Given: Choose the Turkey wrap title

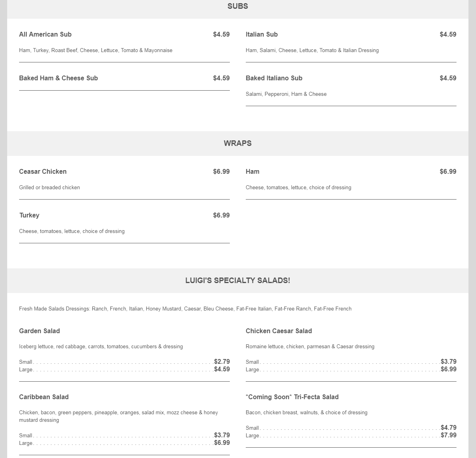Looking at the screenshot, I should click(29, 215).
